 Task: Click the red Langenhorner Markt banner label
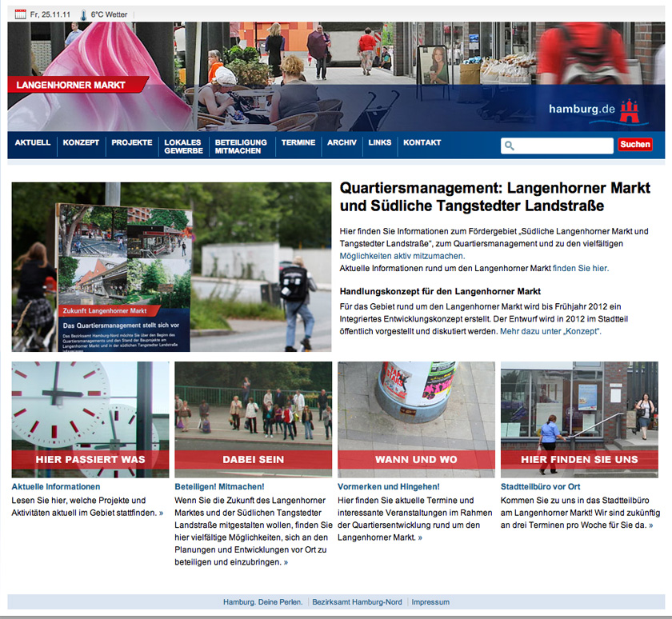pos(77,85)
